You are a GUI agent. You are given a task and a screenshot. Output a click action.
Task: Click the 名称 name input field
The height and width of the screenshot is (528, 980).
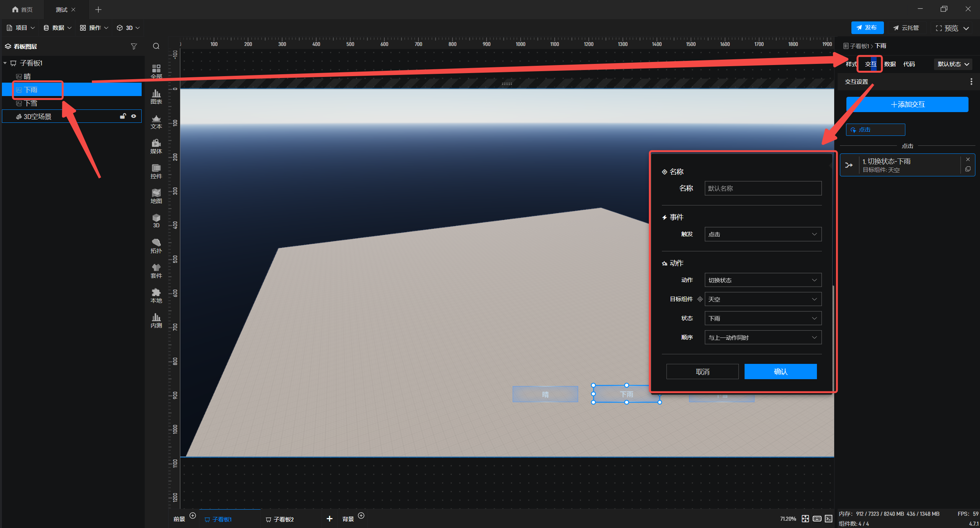coord(763,188)
